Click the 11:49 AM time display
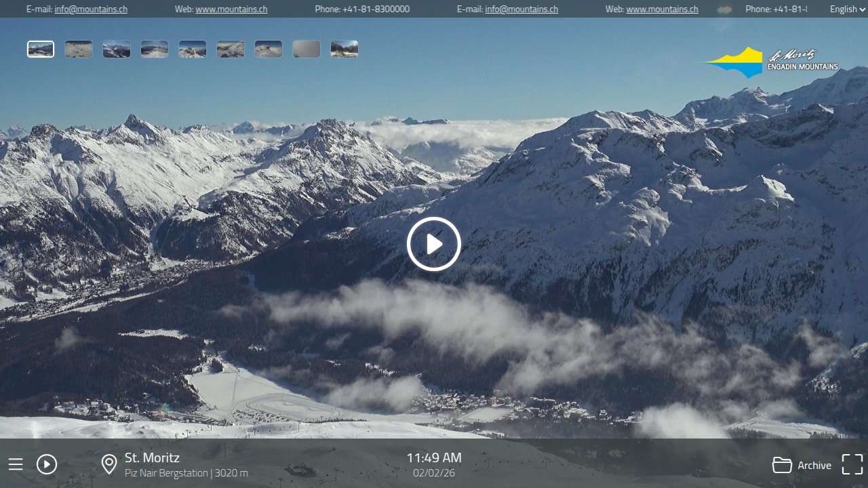The width and height of the screenshot is (868, 488). [x=434, y=458]
